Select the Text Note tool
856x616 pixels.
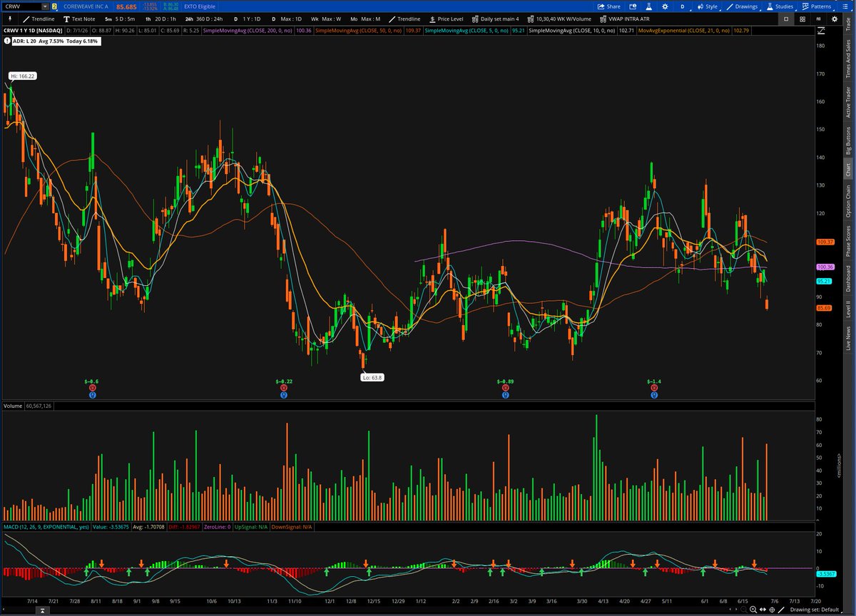pos(79,19)
